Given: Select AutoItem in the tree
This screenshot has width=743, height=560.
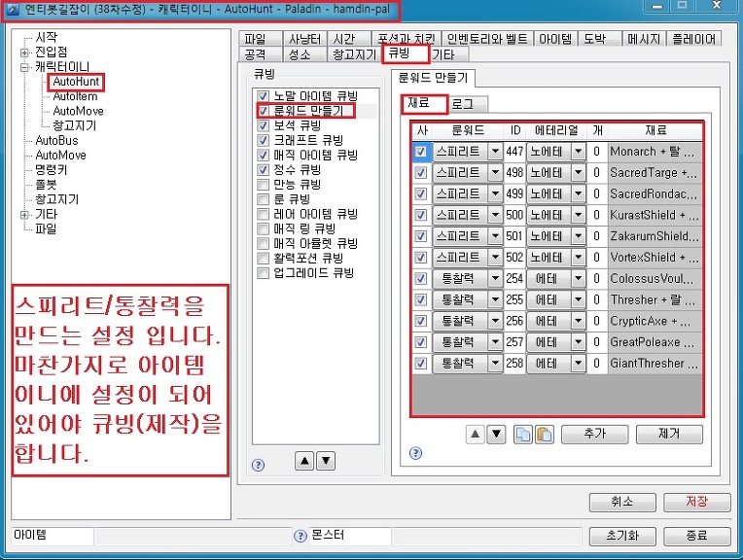Looking at the screenshot, I should pos(75,96).
